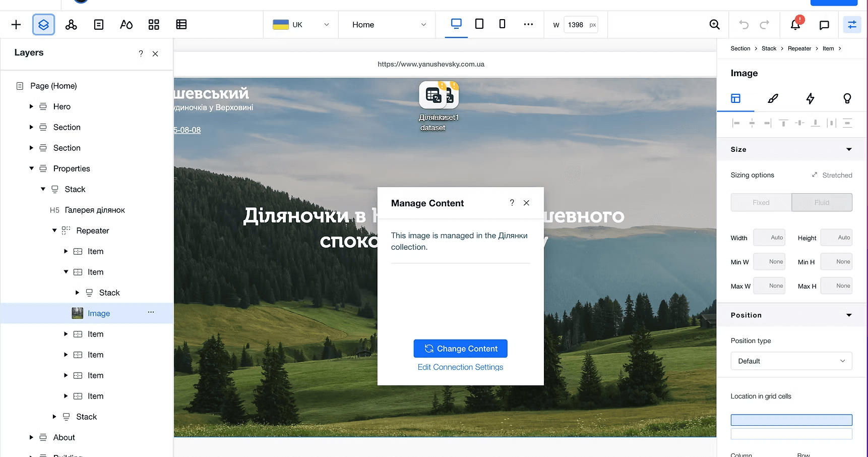Open the Interactions lightning tab
Screen dimensions: 868x457
click(810, 98)
